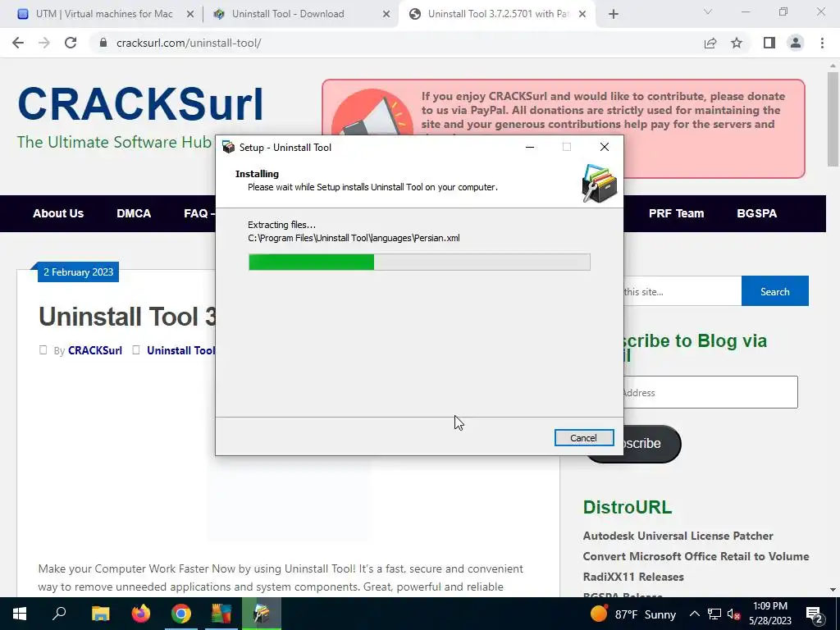
Task: Open the FAQ menu item
Action: [199, 213]
